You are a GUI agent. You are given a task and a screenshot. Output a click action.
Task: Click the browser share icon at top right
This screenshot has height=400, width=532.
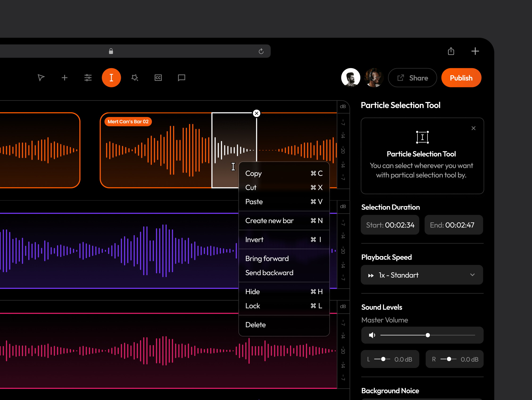click(451, 51)
